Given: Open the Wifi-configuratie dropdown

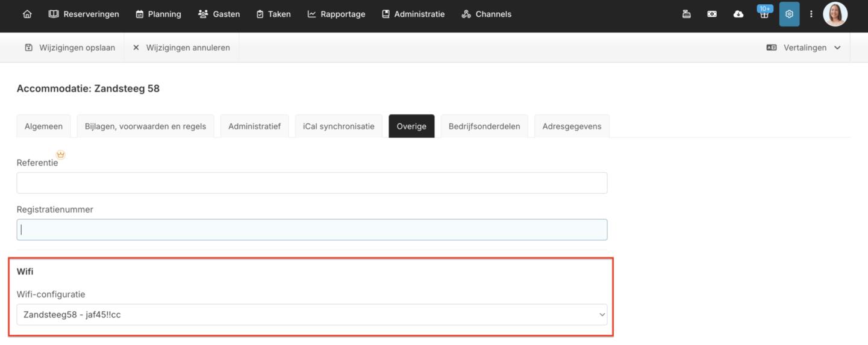Looking at the screenshot, I should pos(311,314).
